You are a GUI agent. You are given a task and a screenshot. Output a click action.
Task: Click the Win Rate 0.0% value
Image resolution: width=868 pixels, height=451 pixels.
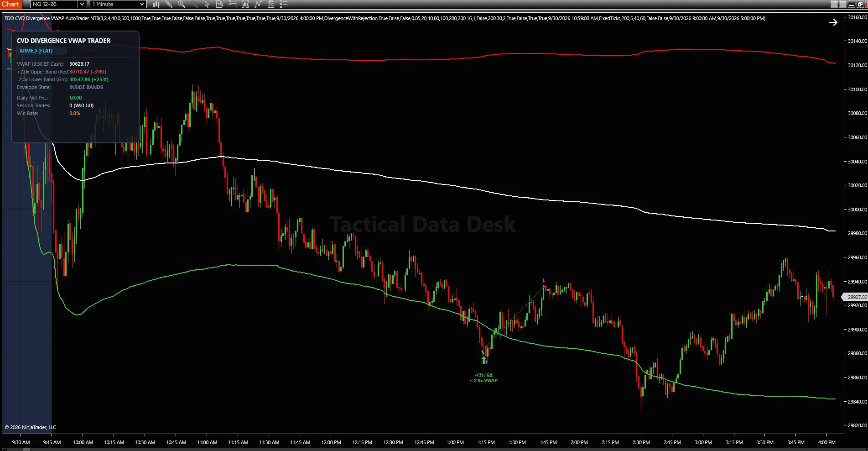click(75, 113)
